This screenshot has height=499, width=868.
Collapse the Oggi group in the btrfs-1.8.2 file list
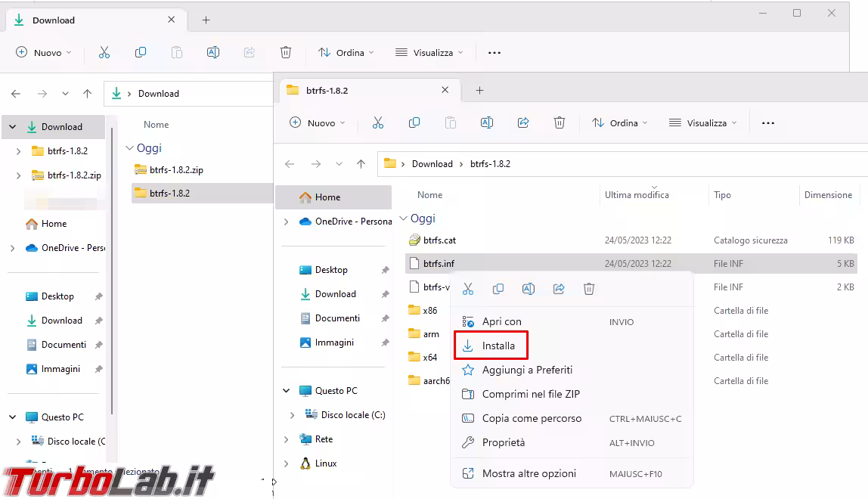coord(402,219)
